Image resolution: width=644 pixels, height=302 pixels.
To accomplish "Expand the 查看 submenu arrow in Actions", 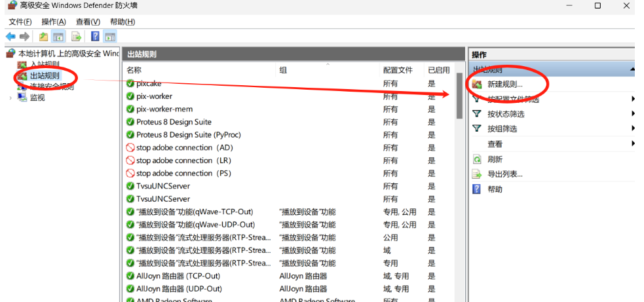I will 634,144.
